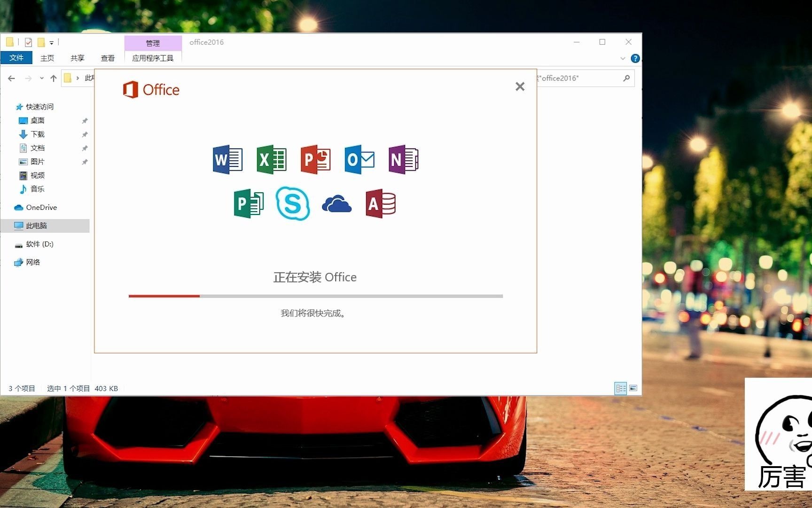Open File Explorer help

coord(635,58)
